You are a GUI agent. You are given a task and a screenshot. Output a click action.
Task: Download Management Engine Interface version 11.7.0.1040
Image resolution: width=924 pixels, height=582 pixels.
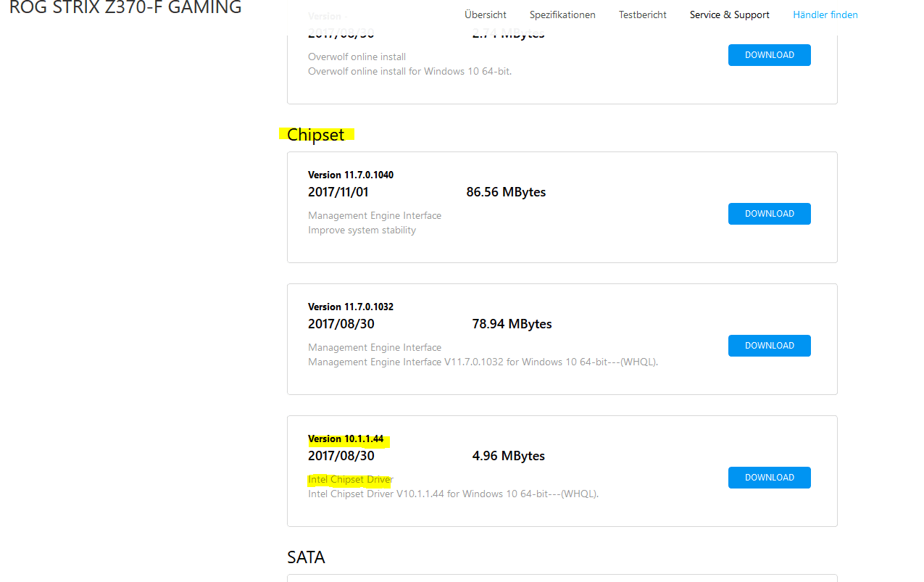(x=770, y=214)
